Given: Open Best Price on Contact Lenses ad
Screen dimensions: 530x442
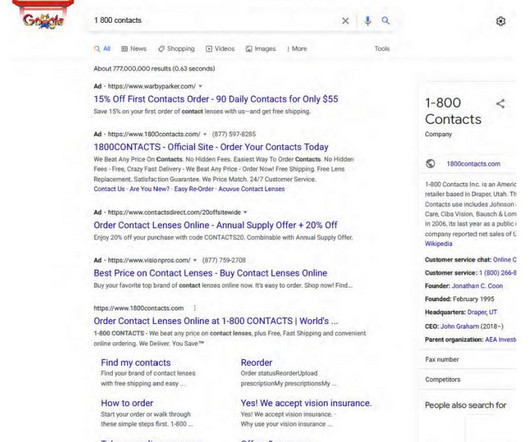Looking at the screenshot, I should pos(210,273).
